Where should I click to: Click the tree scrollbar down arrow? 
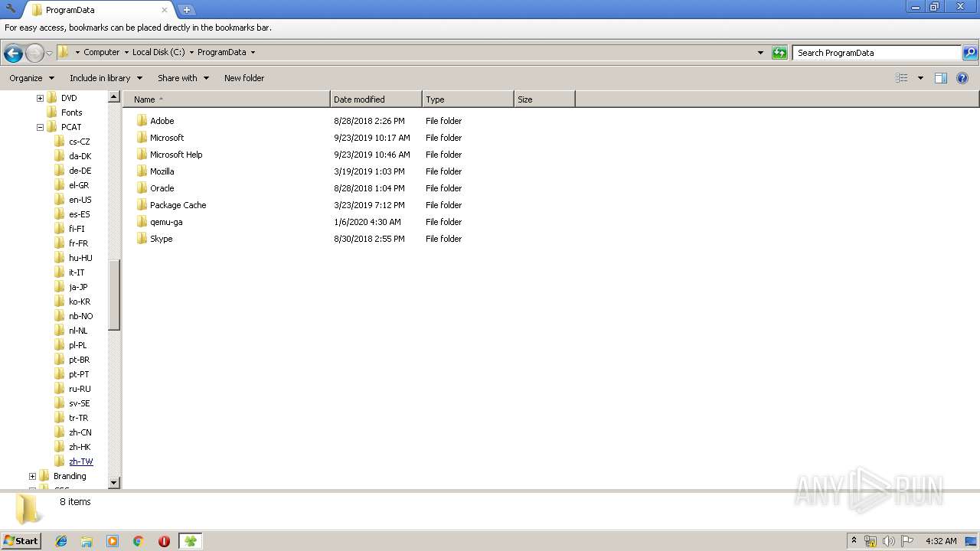click(x=114, y=483)
